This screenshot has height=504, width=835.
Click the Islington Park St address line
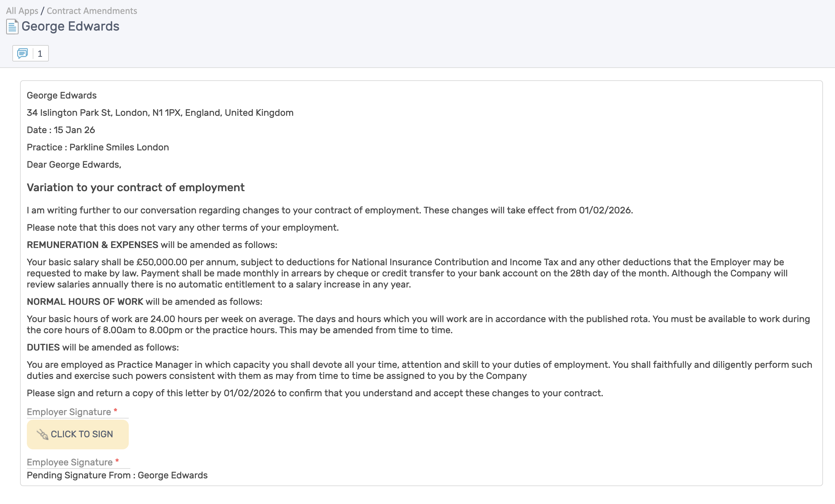click(x=160, y=112)
